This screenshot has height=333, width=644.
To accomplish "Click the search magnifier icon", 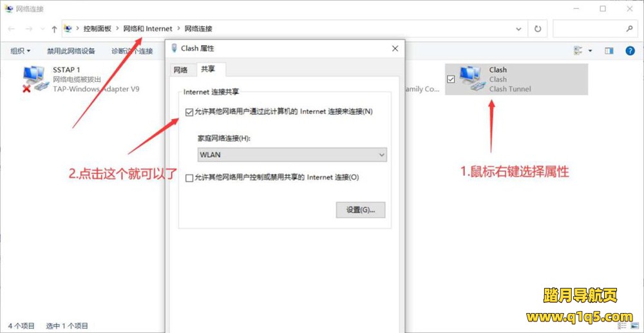I will (x=629, y=29).
